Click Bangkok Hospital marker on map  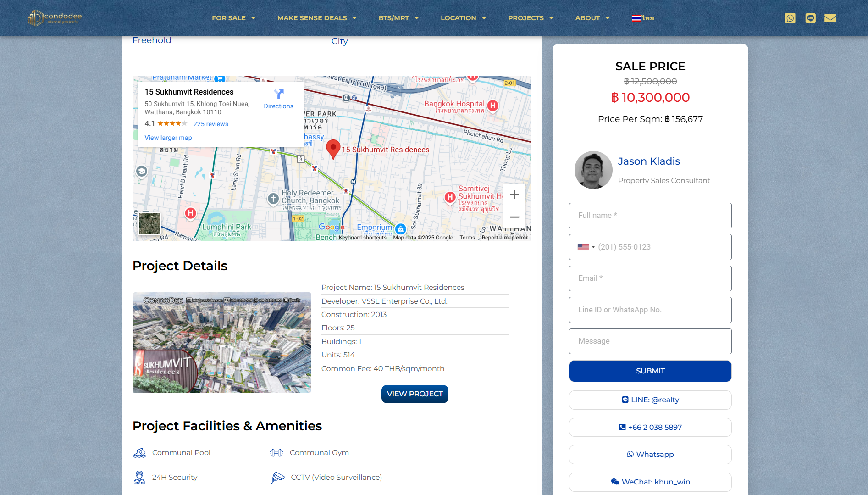pos(492,106)
